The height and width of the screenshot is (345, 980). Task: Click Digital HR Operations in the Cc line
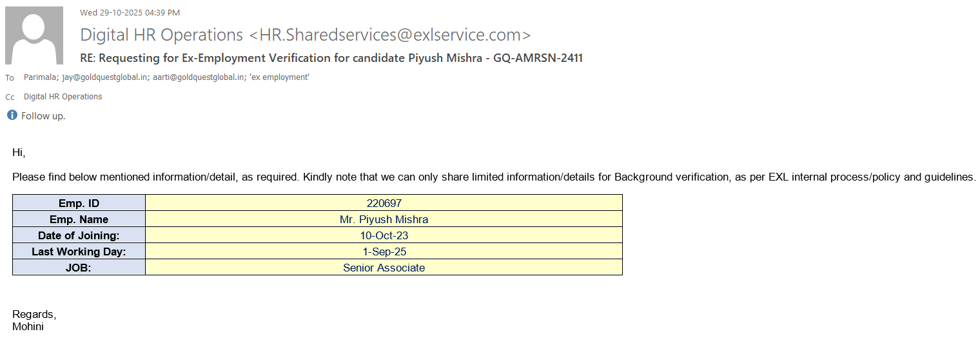63,97
